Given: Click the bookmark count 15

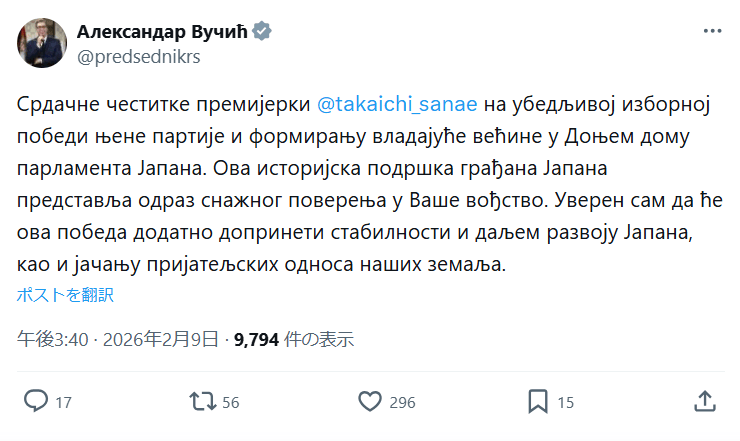Looking at the screenshot, I should tap(565, 403).
